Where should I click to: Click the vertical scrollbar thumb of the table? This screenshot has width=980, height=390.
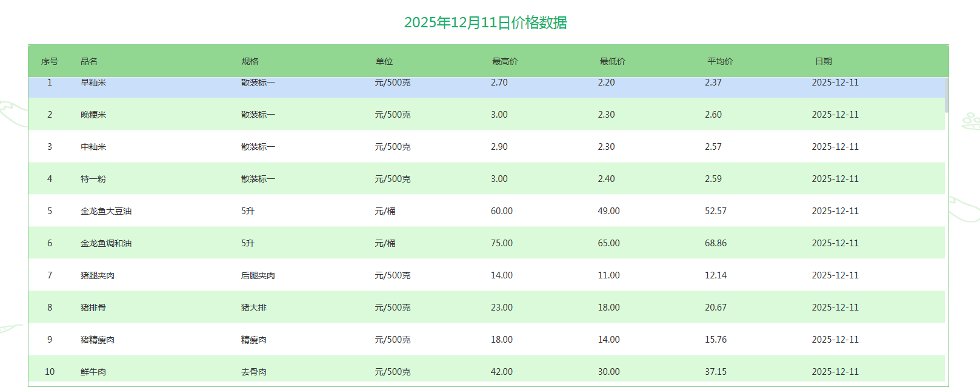pos(946,95)
